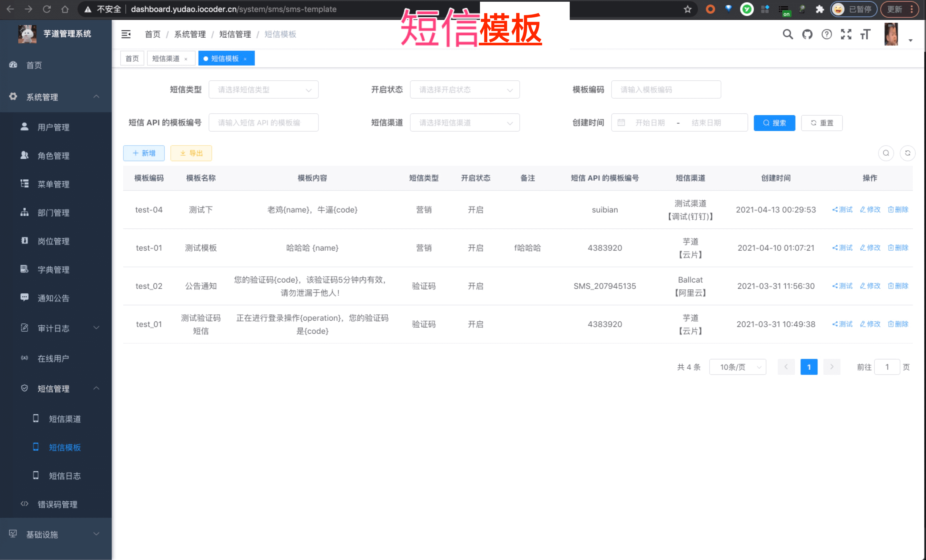The height and width of the screenshot is (560, 926).
Task: Open 短信日志 in the sidebar
Action: point(65,476)
